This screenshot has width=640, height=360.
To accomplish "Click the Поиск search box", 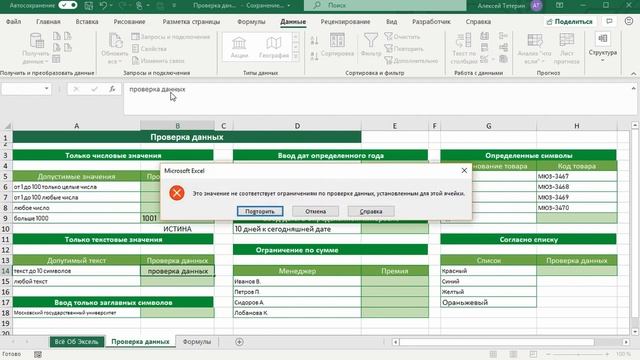I will click(x=385, y=5).
